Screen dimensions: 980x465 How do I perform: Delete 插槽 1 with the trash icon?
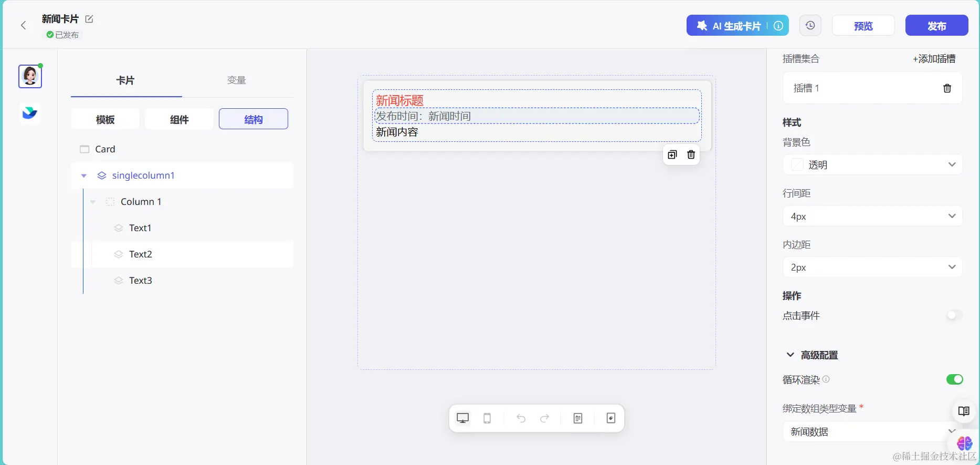tap(947, 88)
